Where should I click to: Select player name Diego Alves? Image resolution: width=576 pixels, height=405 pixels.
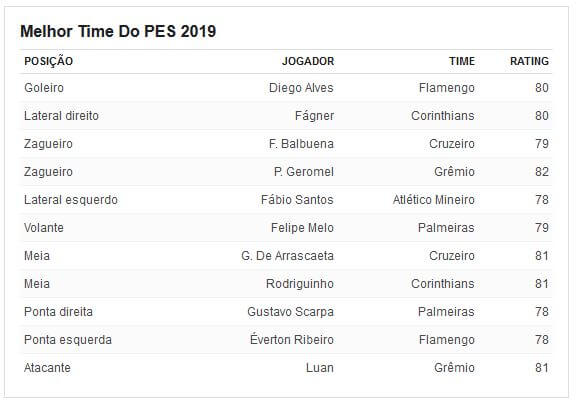pyautogui.click(x=301, y=88)
